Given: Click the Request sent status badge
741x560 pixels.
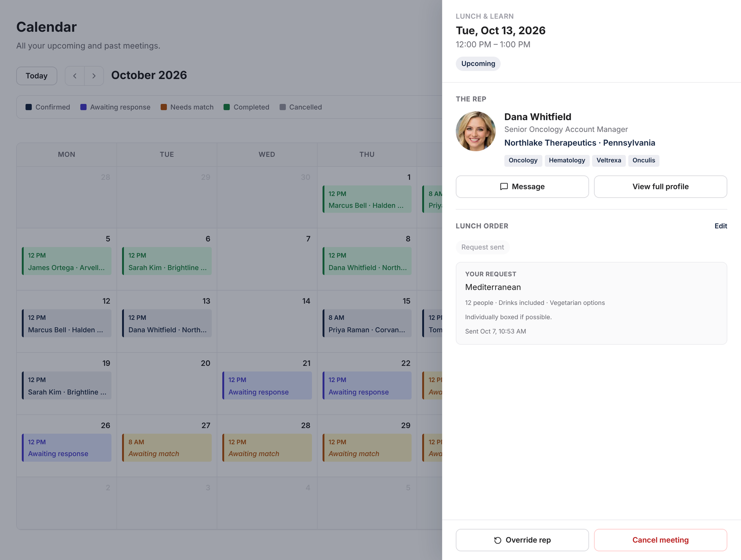Looking at the screenshot, I should coord(482,247).
